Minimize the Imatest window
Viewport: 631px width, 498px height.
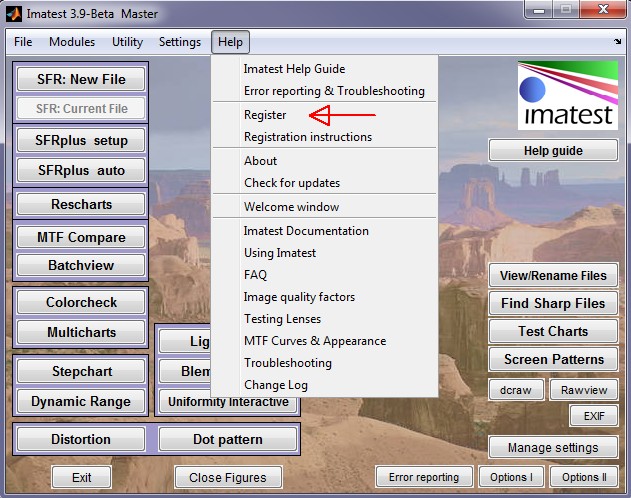pyautogui.click(x=539, y=10)
